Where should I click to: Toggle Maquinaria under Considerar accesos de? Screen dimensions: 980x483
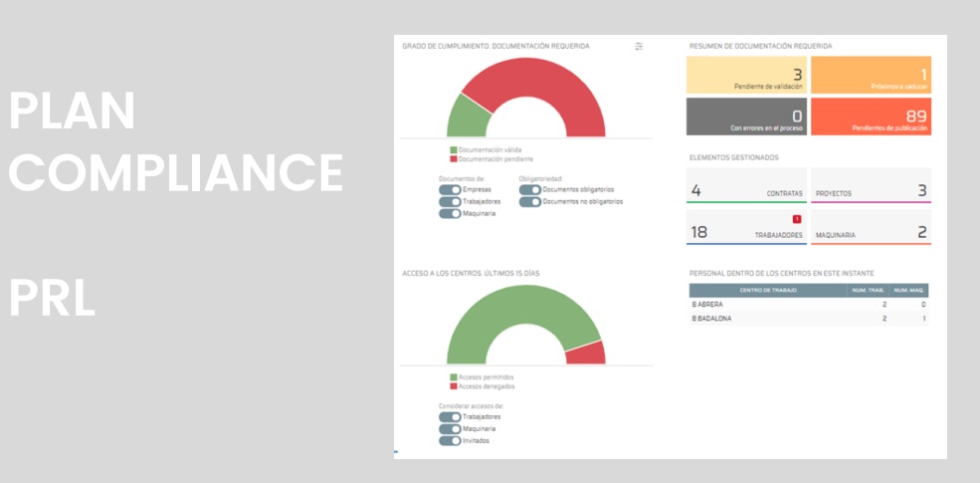pyautogui.click(x=450, y=428)
